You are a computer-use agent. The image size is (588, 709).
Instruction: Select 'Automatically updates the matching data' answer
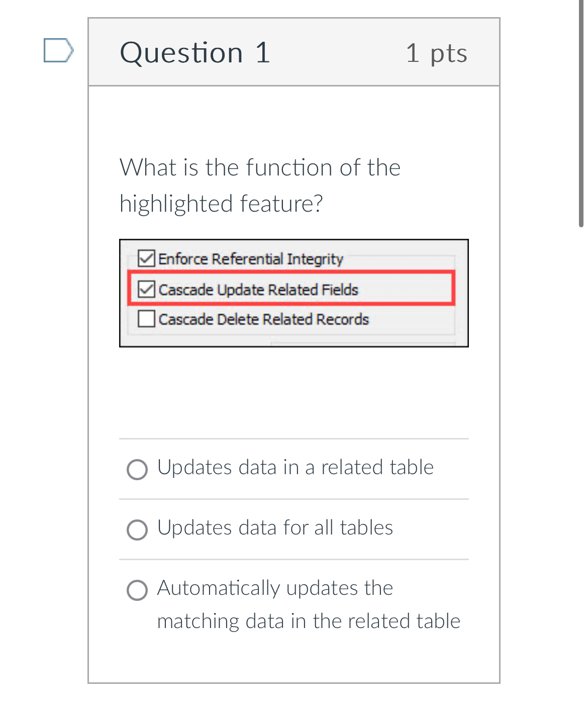[x=137, y=590]
